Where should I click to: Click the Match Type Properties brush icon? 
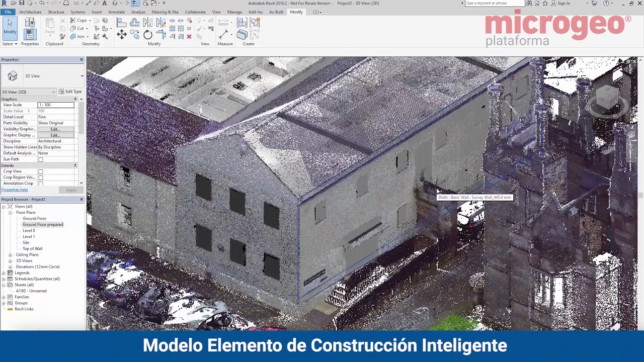(62, 36)
